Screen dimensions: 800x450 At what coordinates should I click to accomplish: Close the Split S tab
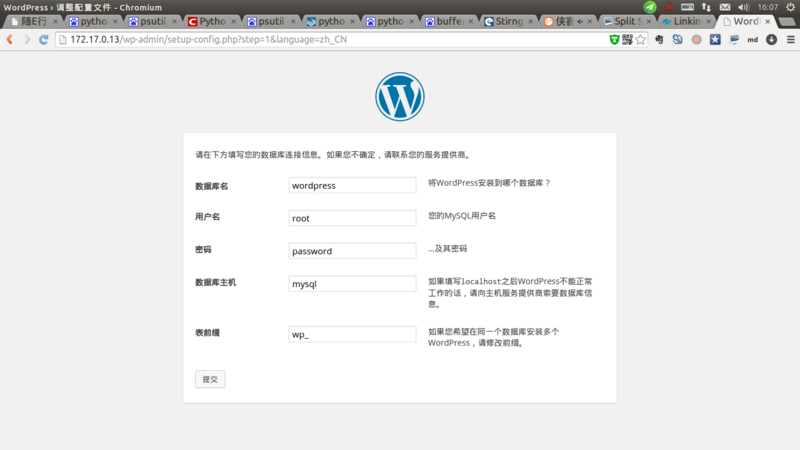click(x=648, y=21)
